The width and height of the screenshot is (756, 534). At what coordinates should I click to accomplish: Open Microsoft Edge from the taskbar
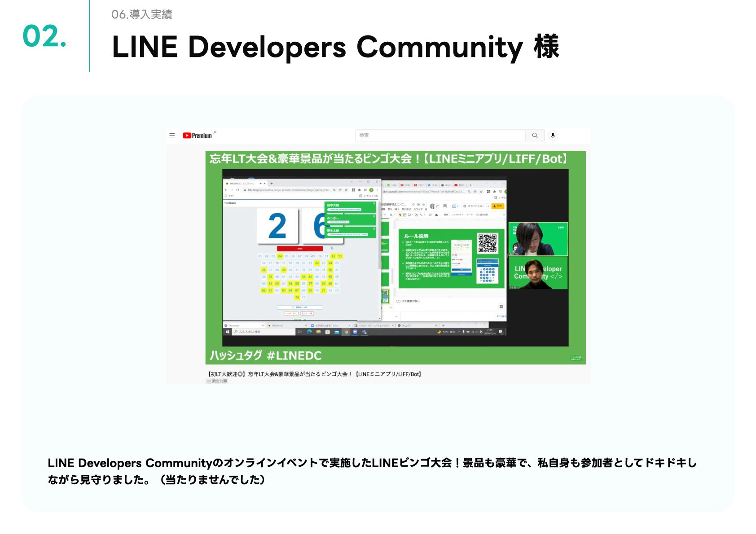point(309,332)
